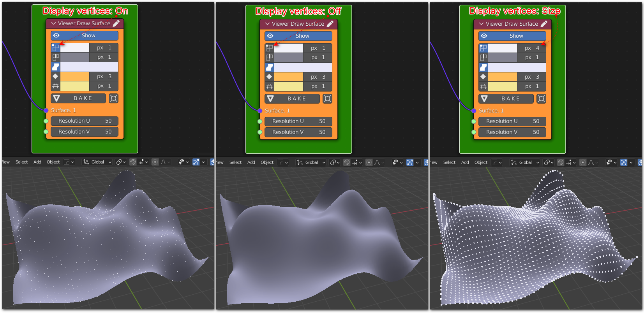Toggle surface display icon in 'Display vertices: On' node
The width and height of the screenshot is (644, 313).
pyautogui.click(x=56, y=67)
